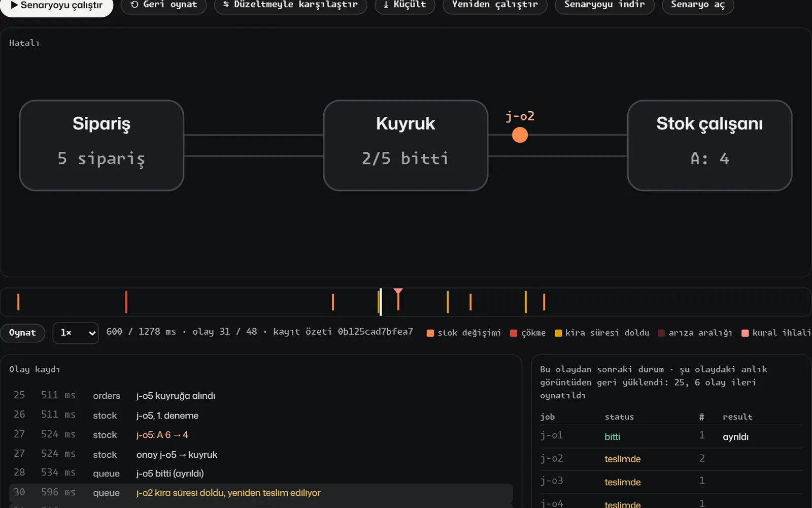Click Senaryoyu indir button
Image resolution: width=812 pixels, height=508 pixels.
[x=604, y=5]
